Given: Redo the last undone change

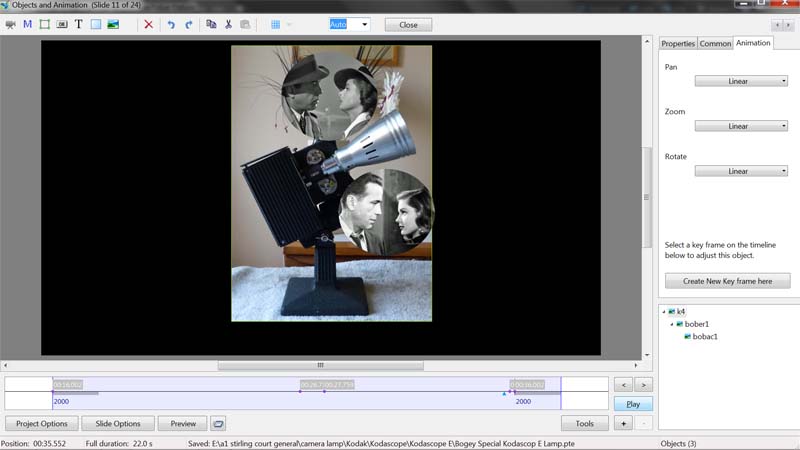Looking at the screenshot, I should [189, 24].
